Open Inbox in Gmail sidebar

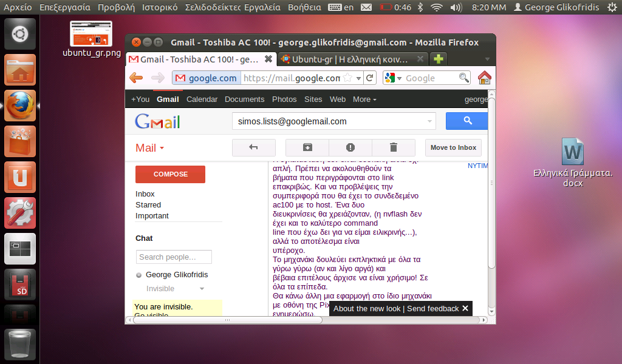(x=145, y=194)
